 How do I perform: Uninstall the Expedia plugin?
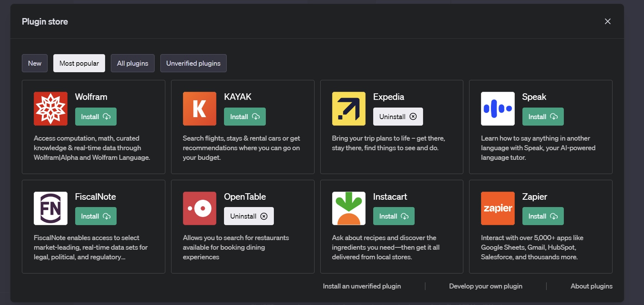tap(398, 117)
